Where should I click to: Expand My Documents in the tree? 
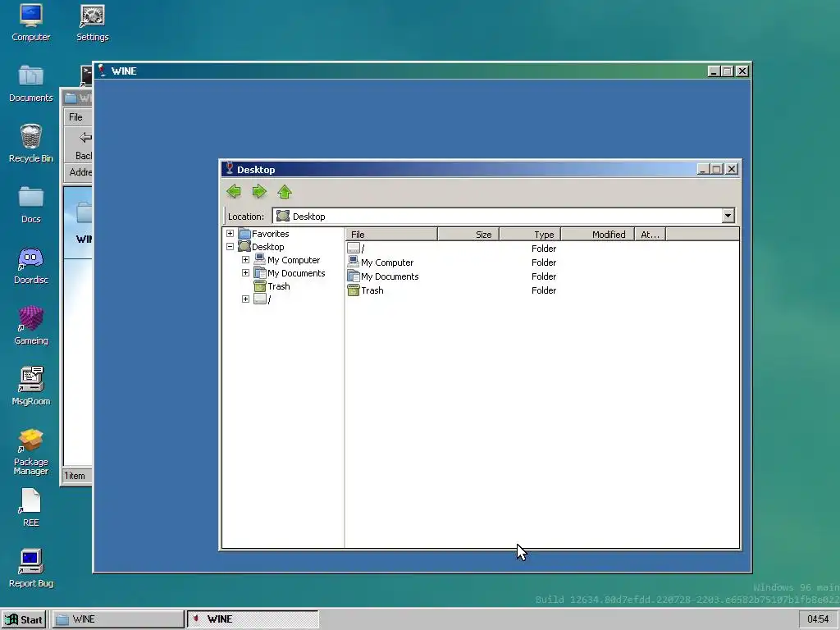pos(245,272)
